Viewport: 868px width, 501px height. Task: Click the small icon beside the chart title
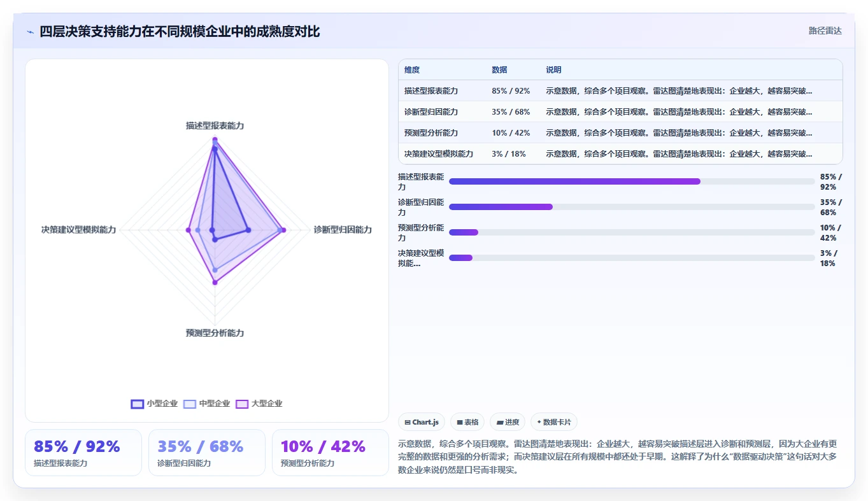point(30,32)
